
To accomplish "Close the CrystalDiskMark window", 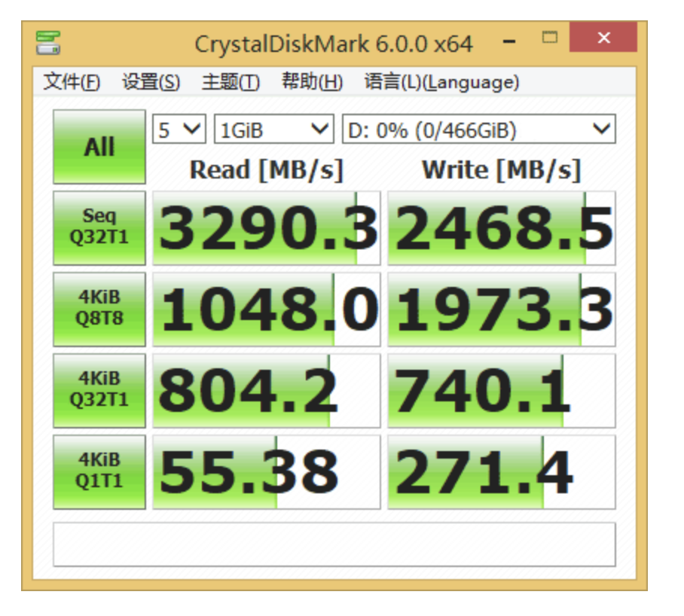I will click(603, 38).
